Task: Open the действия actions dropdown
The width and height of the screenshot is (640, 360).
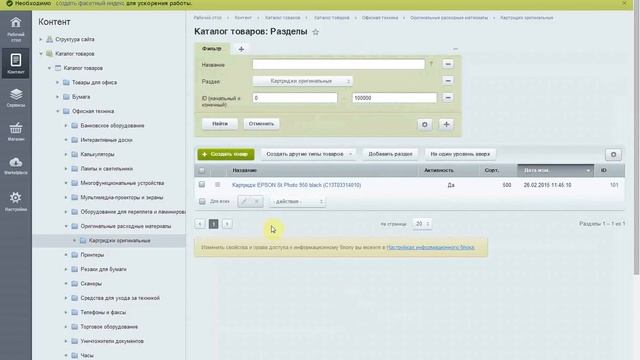Action: [x=297, y=202]
